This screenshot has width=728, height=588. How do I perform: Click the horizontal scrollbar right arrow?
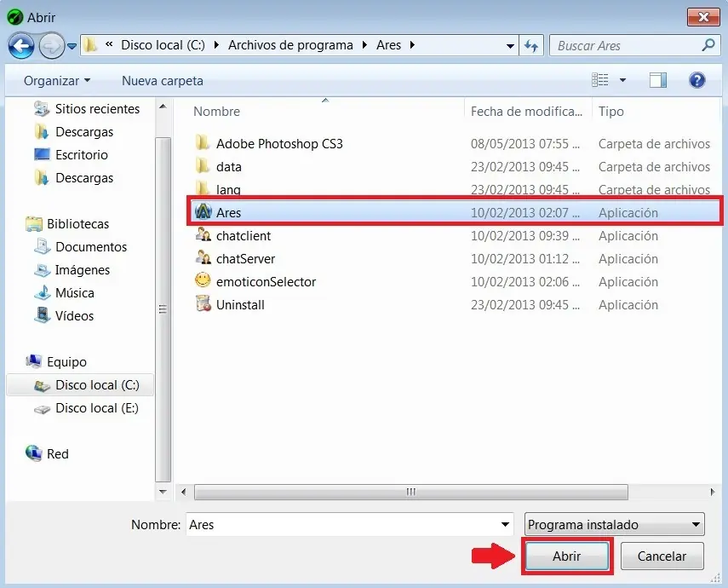(x=713, y=492)
